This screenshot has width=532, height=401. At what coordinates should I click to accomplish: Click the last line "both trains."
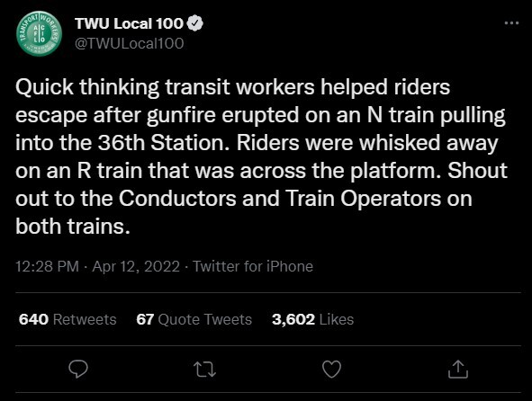73,226
